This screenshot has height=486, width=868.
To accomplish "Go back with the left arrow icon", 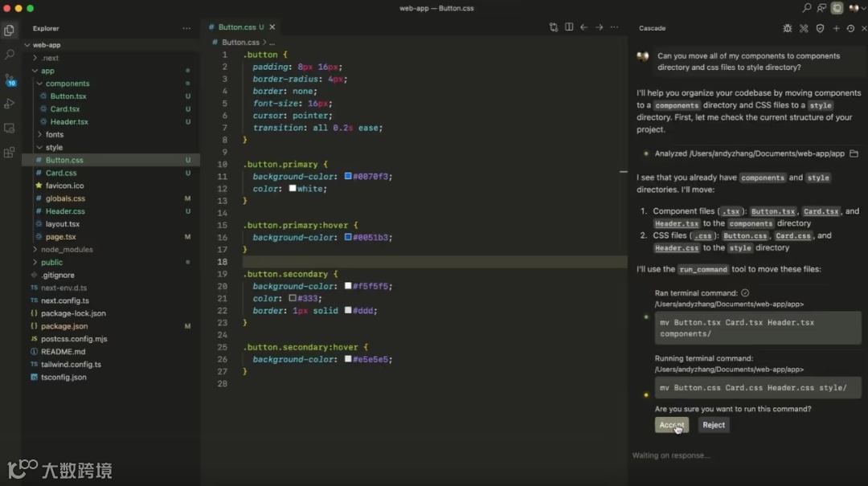I will pyautogui.click(x=584, y=27).
